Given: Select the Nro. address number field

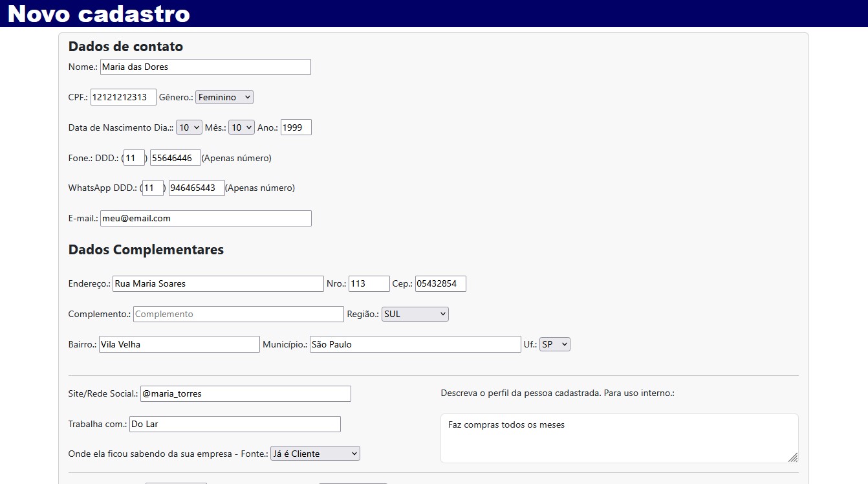Looking at the screenshot, I should click(369, 284).
